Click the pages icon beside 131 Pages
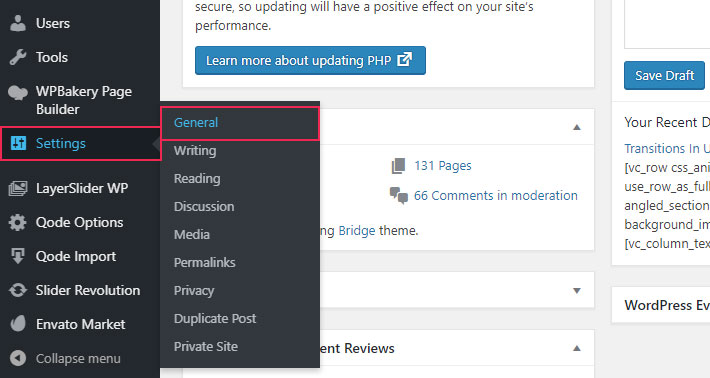Image resolution: width=710 pixels, height=378 pixels. point(398,166)
